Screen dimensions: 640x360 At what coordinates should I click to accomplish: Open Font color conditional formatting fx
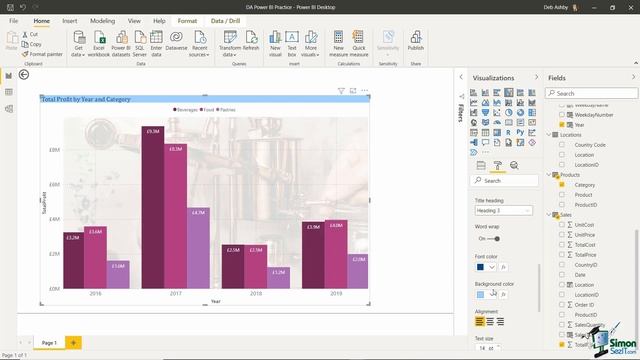click(504, 267)
